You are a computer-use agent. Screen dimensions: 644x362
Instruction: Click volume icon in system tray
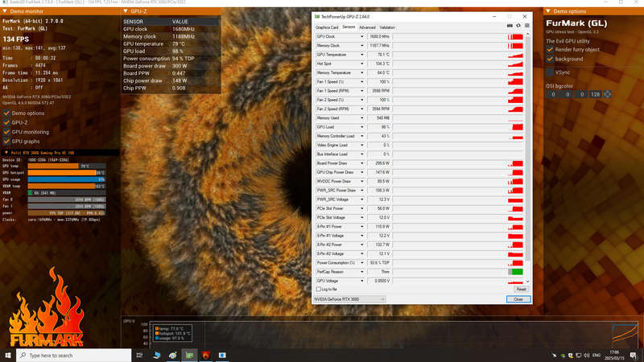point(587,355)
